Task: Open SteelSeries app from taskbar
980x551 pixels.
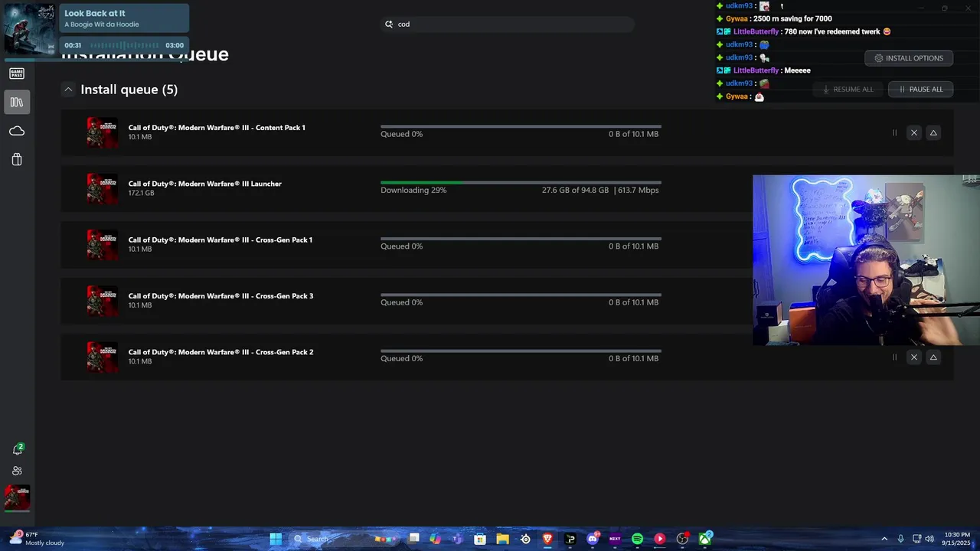Action: point(525,539)
